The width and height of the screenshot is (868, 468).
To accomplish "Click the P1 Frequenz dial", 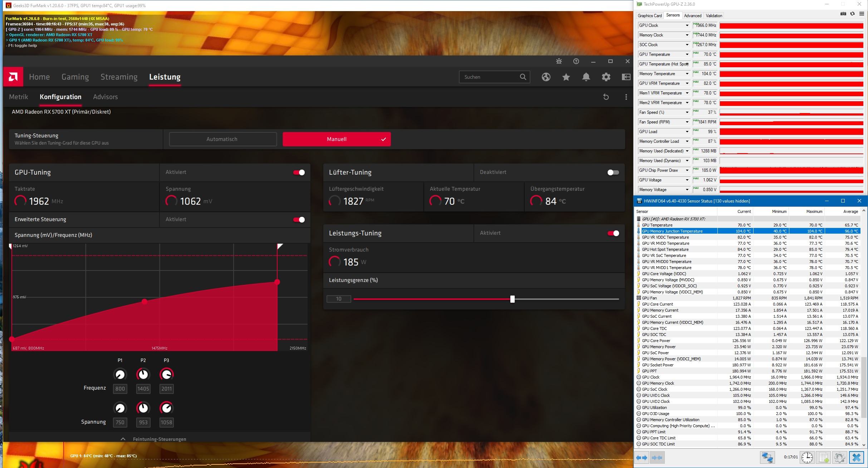I will pos(120,375).
